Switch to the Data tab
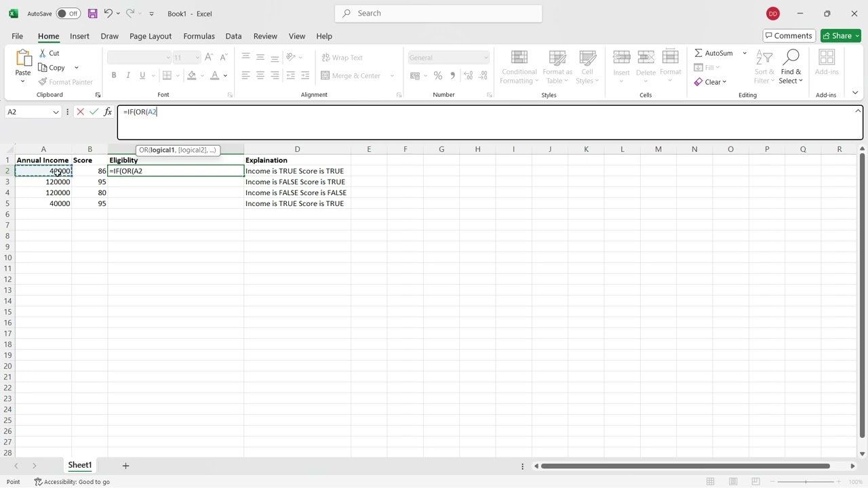Screen dimensions: 868x488 click(x=233, y=36)
